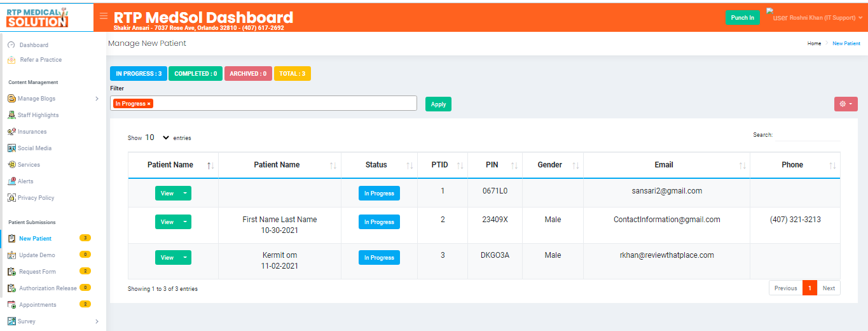868x331 pixels.
Task: Click the Dashboard gauge icon in sidebar
Action: coord(11,45)
